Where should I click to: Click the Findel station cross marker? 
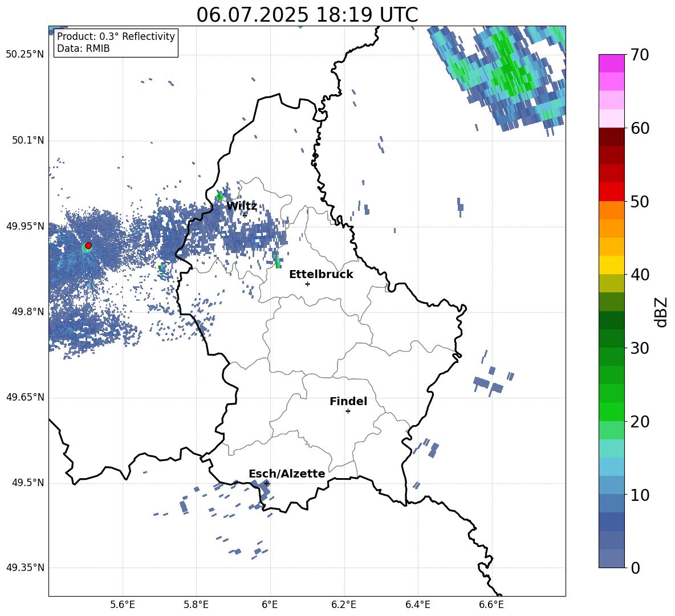coord(348,411)
